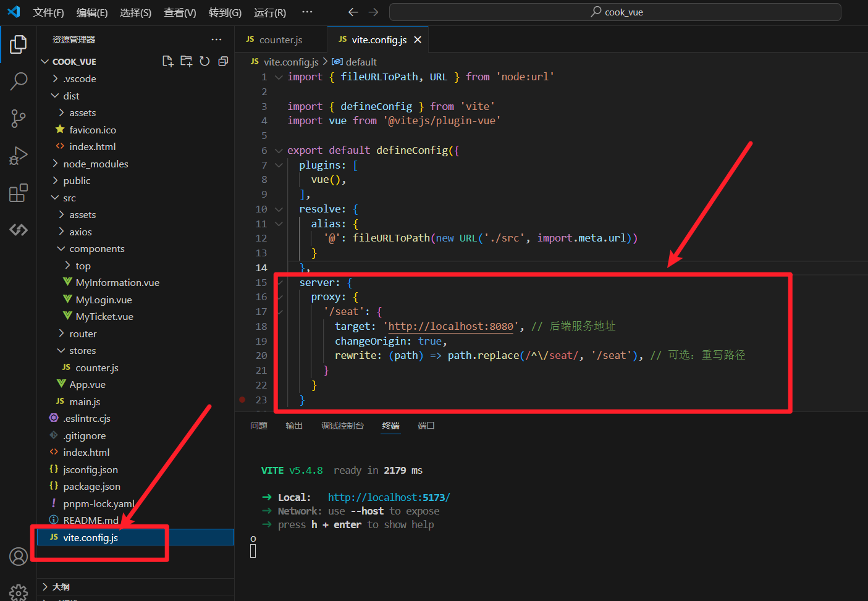Open the overflow menu ellipsis in menu bar
Viewport: 868px width, 601px height.
coord(307,12)
